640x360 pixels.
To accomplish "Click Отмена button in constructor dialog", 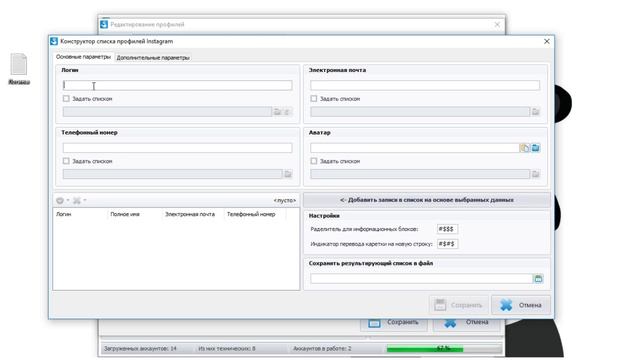I will pyautogui.click(x=521, y=305).
